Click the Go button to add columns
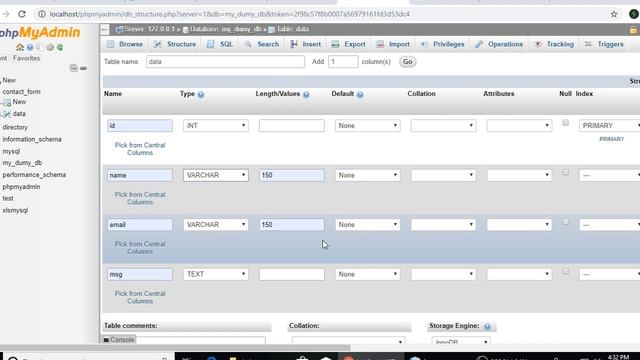This screenshot has height=360, width=640. [407, 62]
